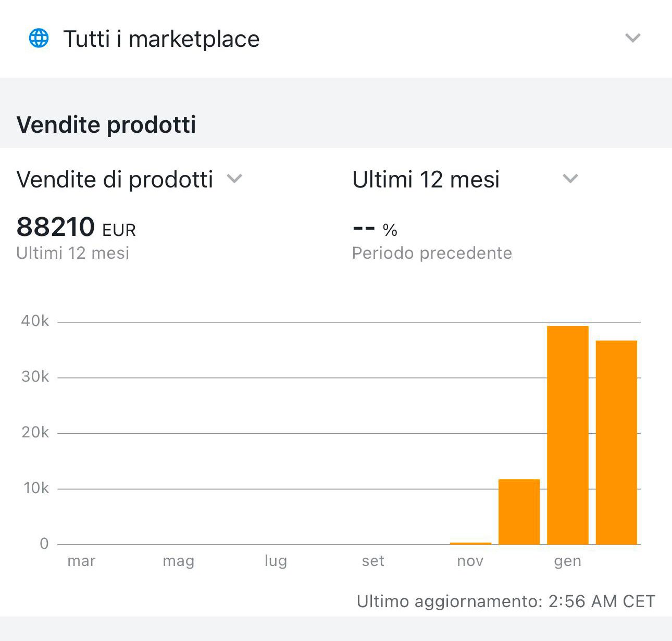Click the last orange bar after gen

tap(616, 442)
